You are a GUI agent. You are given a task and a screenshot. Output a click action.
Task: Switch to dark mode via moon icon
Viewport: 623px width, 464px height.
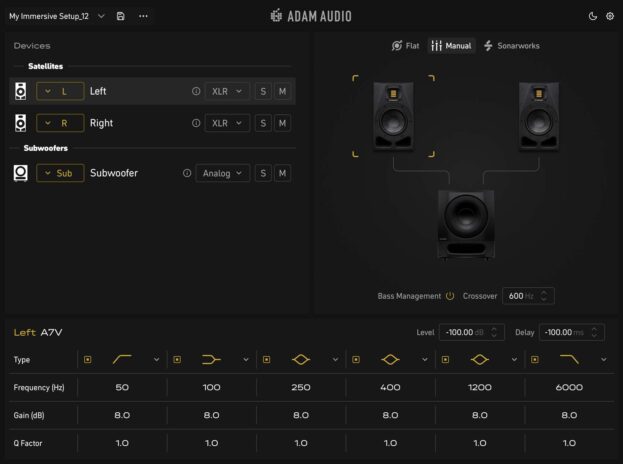pos(592,16)
